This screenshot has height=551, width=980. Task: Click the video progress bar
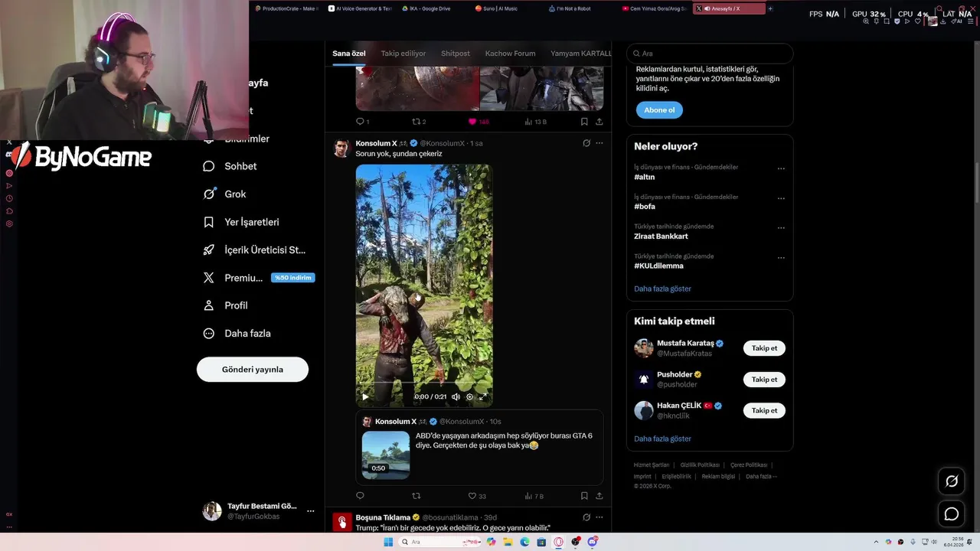pyautogui.click(x=423, y=382)
